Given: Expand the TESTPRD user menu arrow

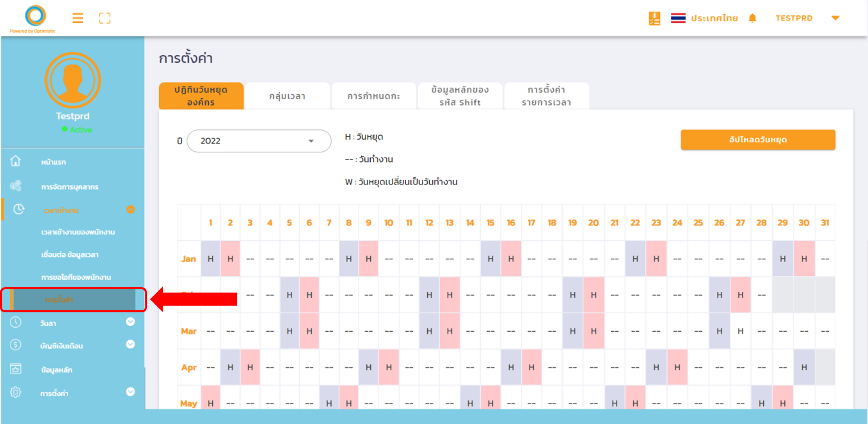Looking at the screenshot, I should pyautogui.click(x=835, y=18).
